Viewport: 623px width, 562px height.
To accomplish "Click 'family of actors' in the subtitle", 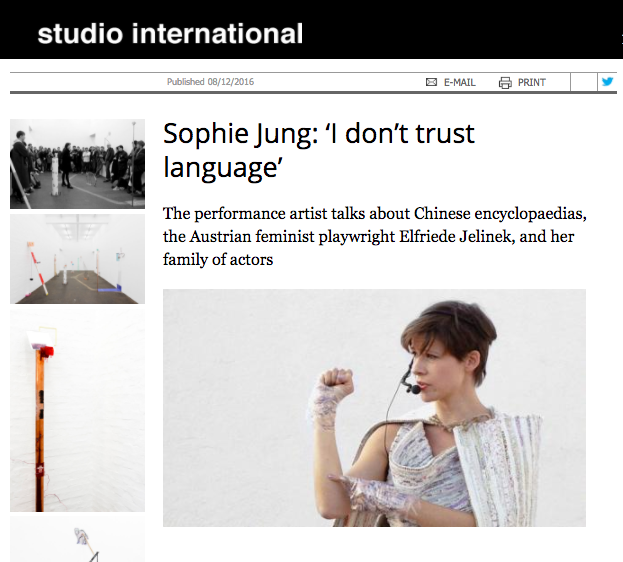I will point(218,260).
